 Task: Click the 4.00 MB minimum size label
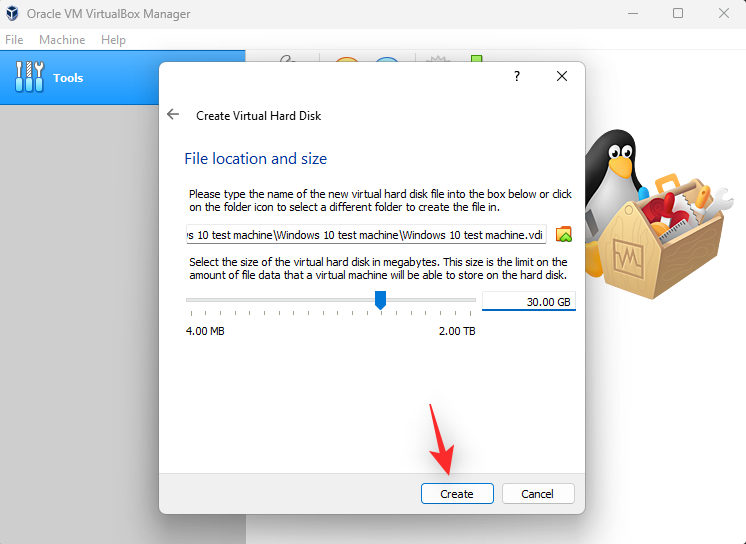click(205, 331)
